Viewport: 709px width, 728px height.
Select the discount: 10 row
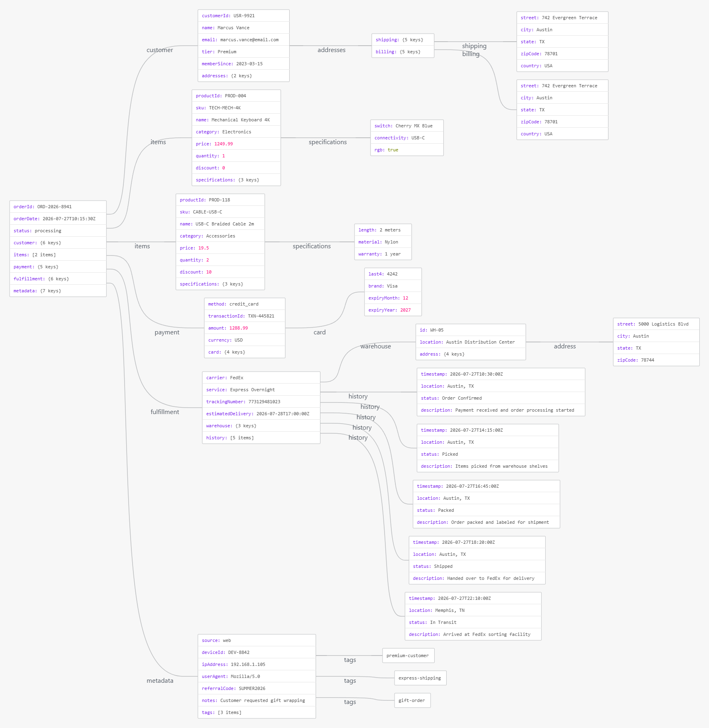[x=220, y=272]
